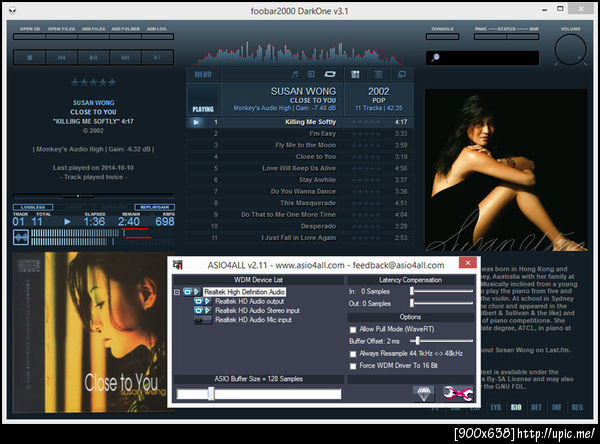Open the MENU button above playlist
Screen dimensions: 600x444
pos(203,75)
